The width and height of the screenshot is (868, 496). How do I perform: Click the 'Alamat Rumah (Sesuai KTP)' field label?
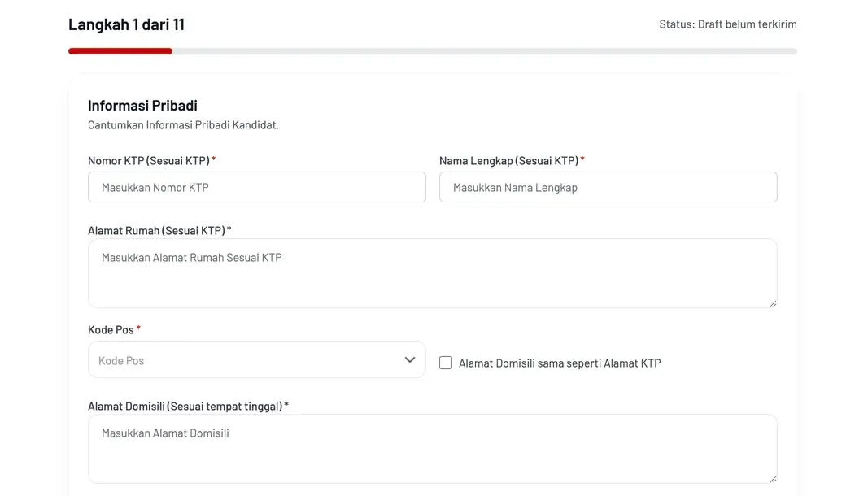[x=156, y=231]
